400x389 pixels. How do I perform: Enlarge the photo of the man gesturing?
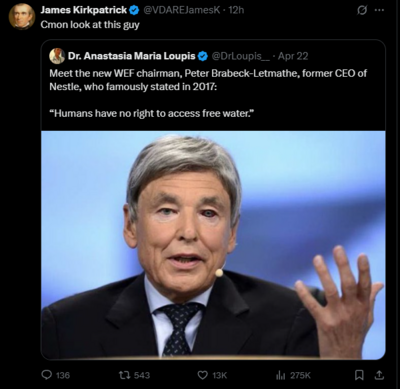[x=213, y=245]
